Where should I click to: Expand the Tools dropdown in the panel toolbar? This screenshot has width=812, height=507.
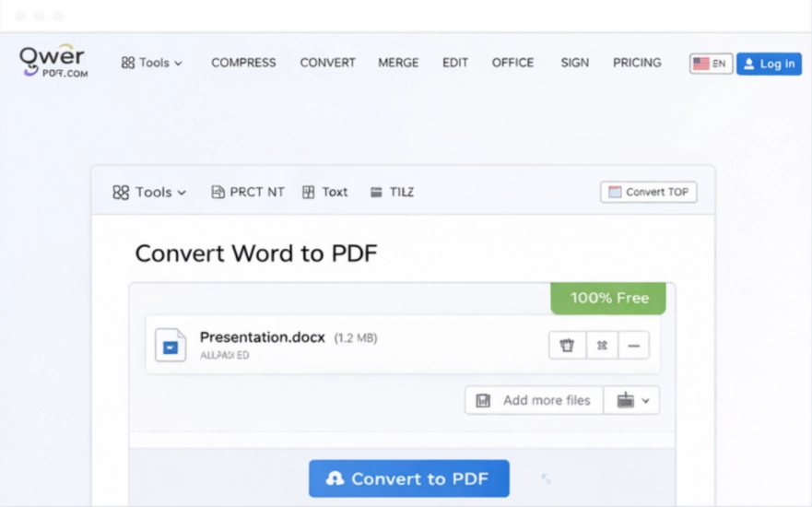pyautogui.click(x=149, y=192)
